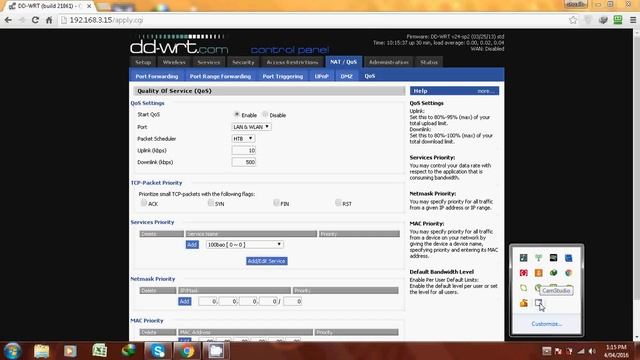The image size is (640, 360).
Task: Click the green globe taskbar icon
Action: (129, 351)
